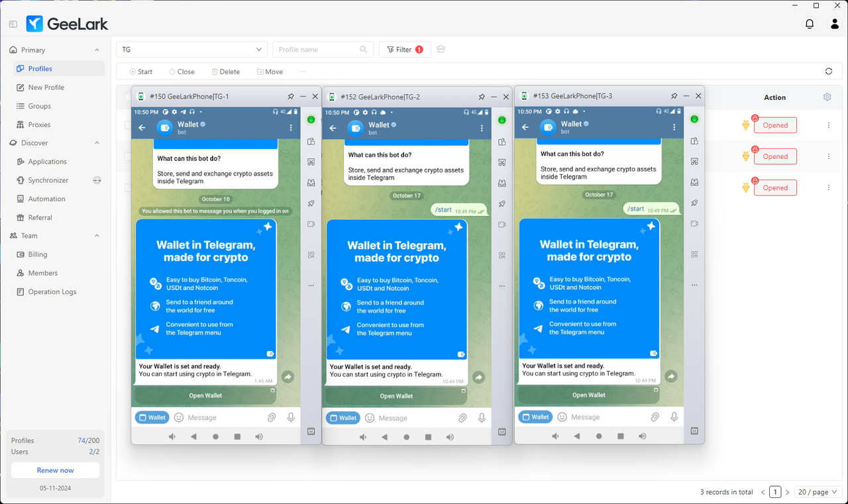848x504 pixels.
Task: Open the emoji picker in TG-1
Action: [x=179, y=417]
